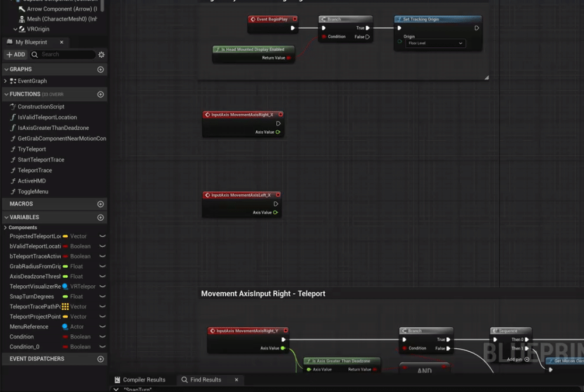This screenshot has height=392, width=584.
Task: Collapse the VARIABLES section
Action: (6, 217)
